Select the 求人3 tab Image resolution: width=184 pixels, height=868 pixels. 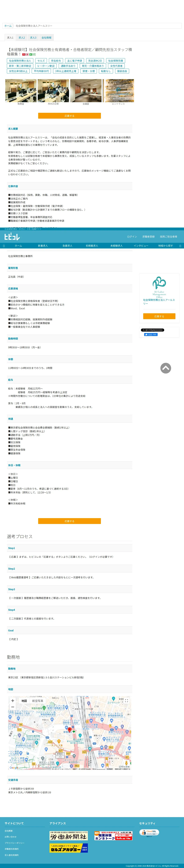(33, 38)
